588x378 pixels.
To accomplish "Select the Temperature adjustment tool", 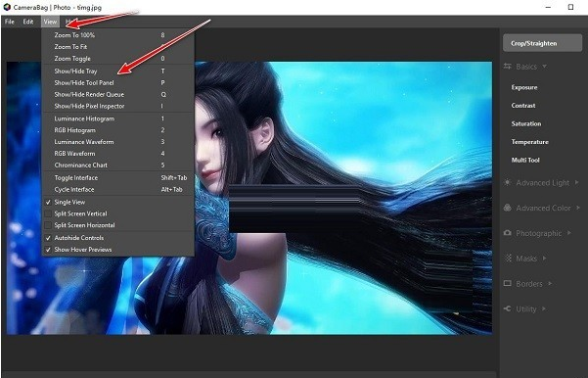I will point(530,142).
